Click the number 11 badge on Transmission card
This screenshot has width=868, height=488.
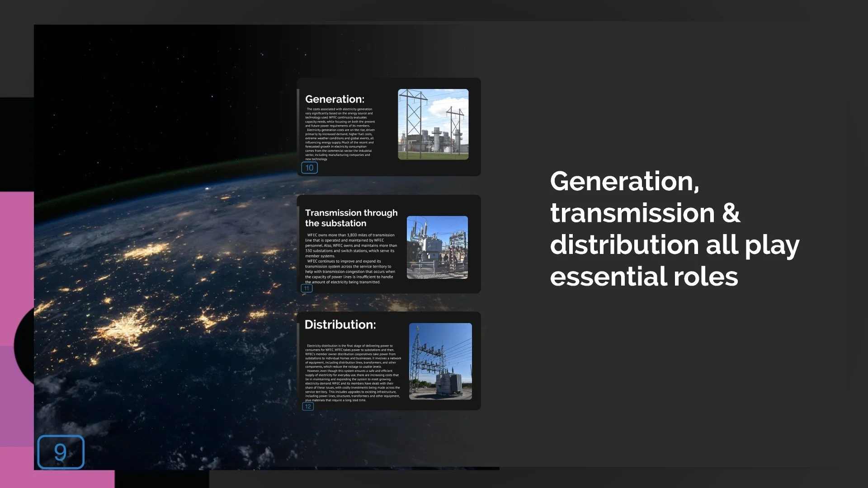pyautogui.click(x=307, y=288)
